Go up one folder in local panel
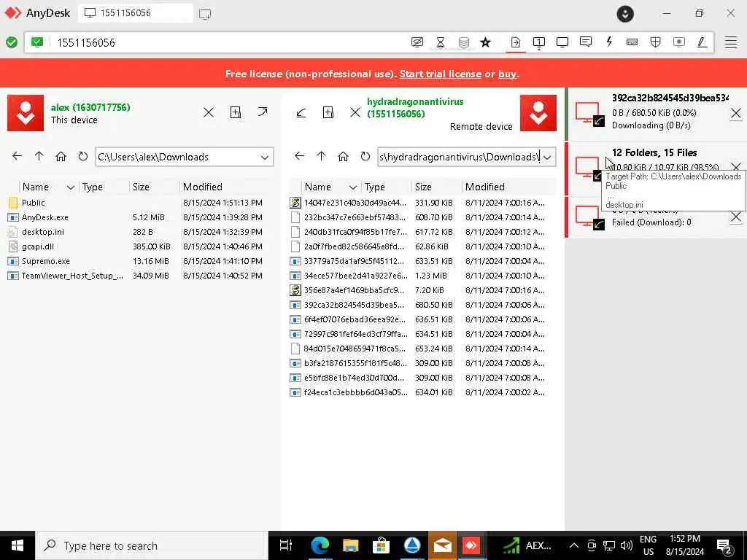This screenshot has height=560, width=747. 39,156
